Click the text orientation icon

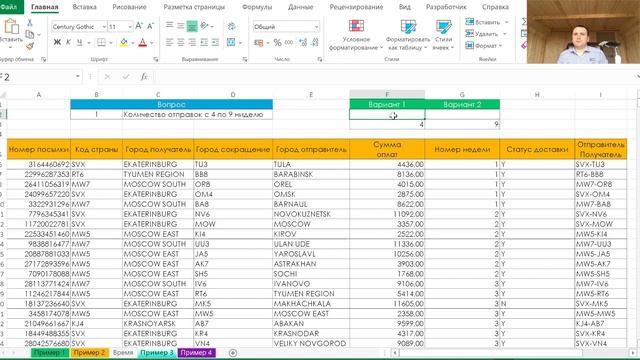coord(204,26)
